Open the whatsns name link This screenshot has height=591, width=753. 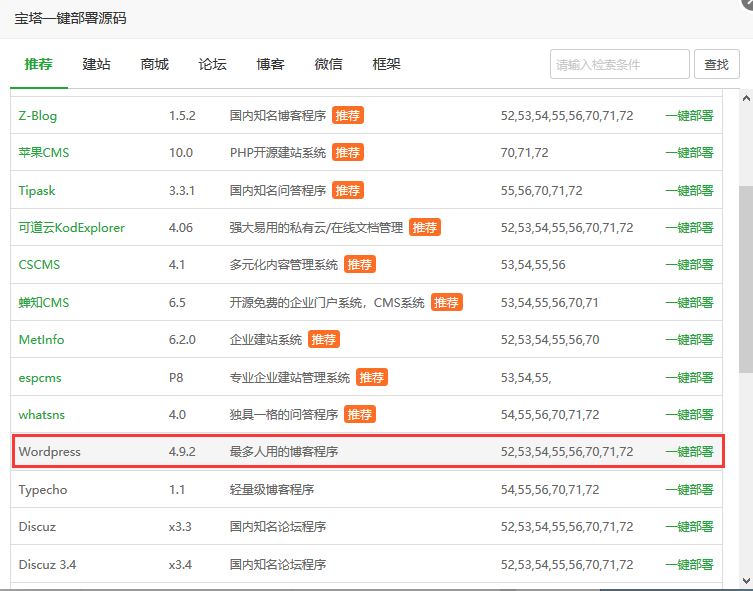pyautogui.click(x=41, y=415)
